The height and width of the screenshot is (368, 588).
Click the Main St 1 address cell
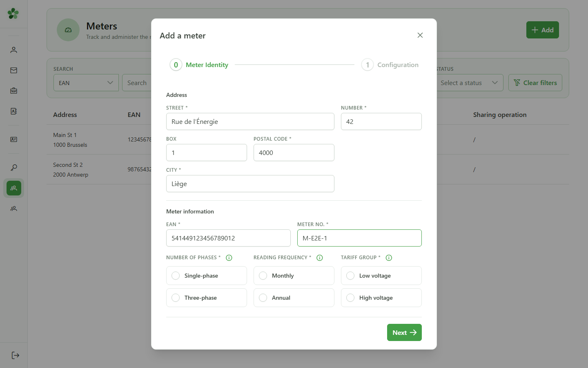tap(70, 140)
